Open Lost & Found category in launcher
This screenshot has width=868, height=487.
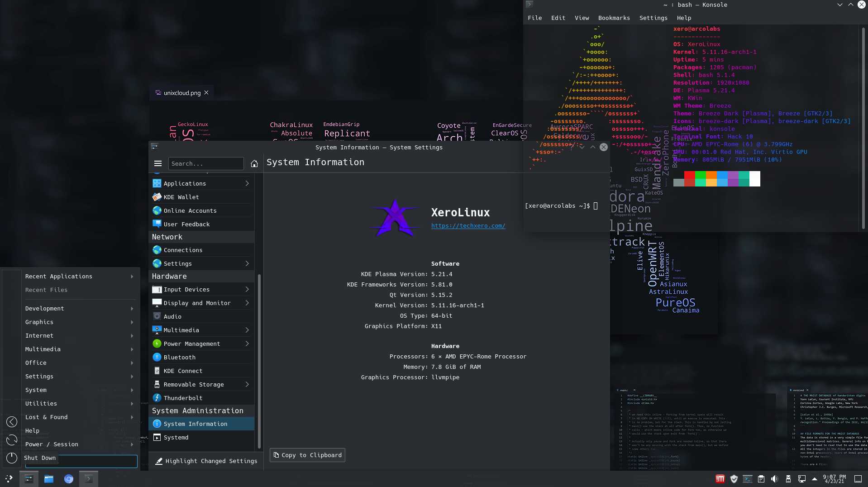[x=80, y=417]
